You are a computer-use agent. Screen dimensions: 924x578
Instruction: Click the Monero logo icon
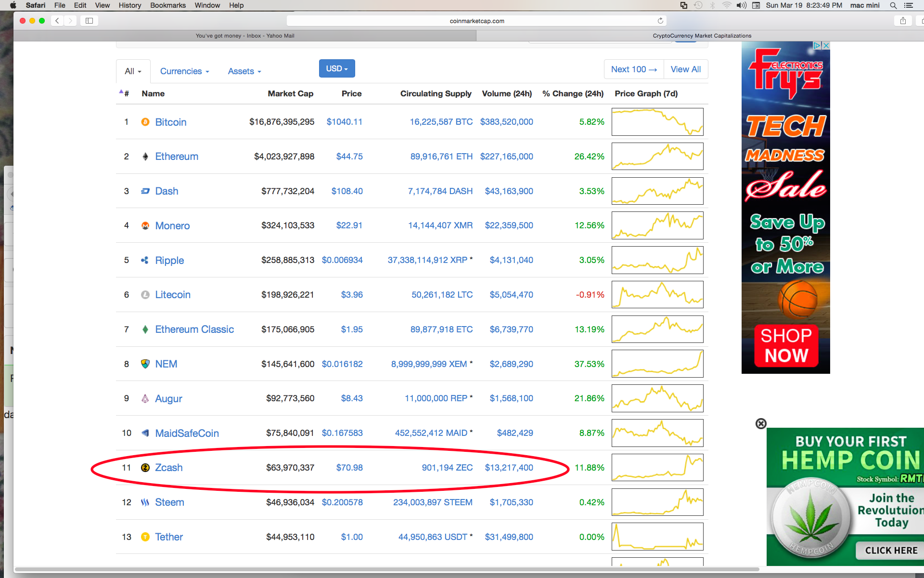(x=145, y=225)
